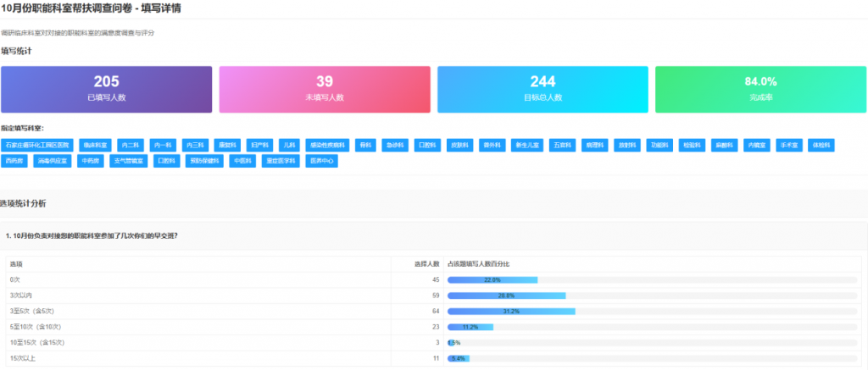Screen dimensions: 868x370
Task: Click the 石家庄循环化工园区医院 department tag
Action: [x=38, y=145]
